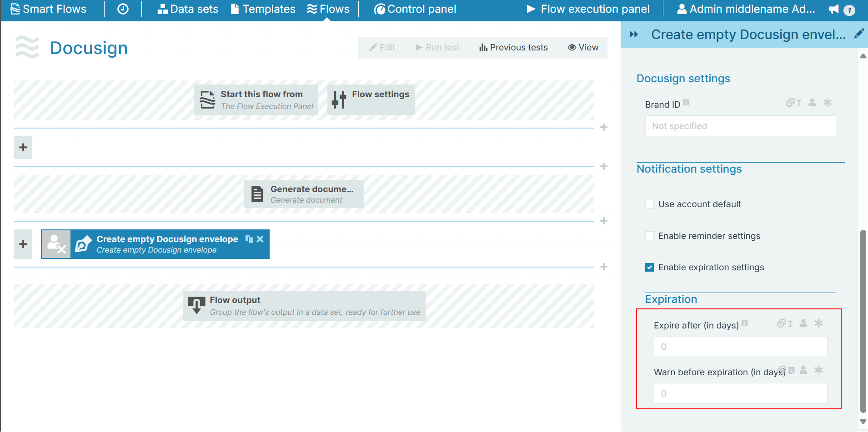The image size is (868, 432).
Task: Click the Brand ID input field
Action: click(x=740, y=126)
